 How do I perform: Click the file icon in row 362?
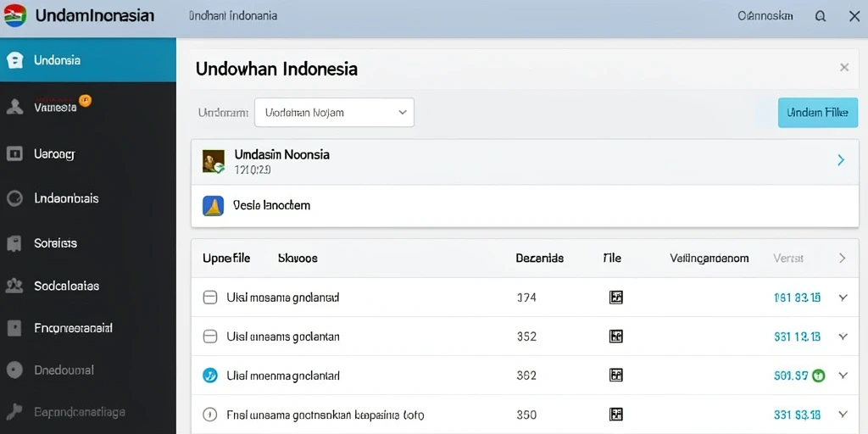(615, 376)
